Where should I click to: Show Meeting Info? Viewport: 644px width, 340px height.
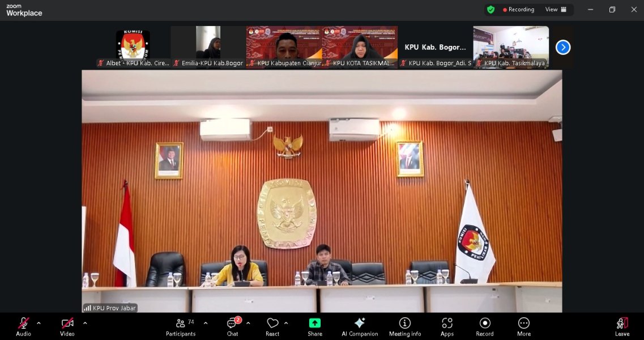(404, 326)
